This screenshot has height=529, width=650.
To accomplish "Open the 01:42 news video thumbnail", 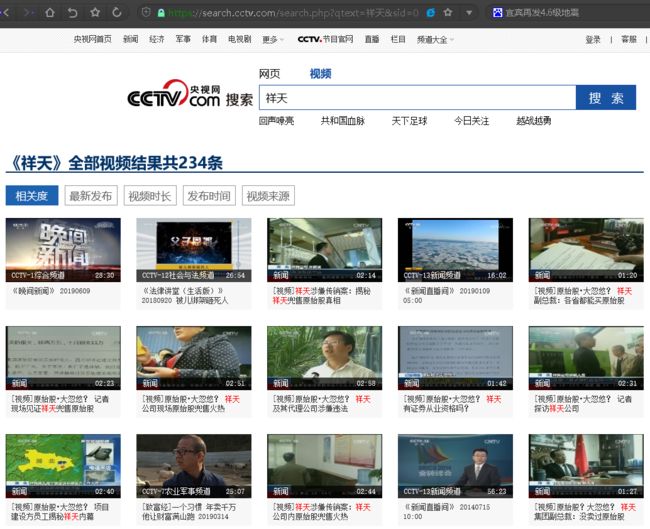I will click(x=455, y=358).
